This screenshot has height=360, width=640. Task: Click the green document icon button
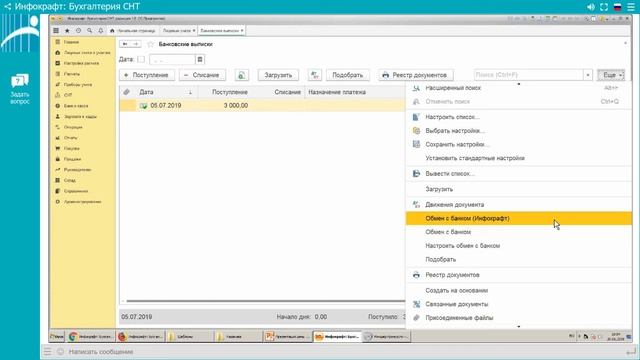tap(242, 75)
